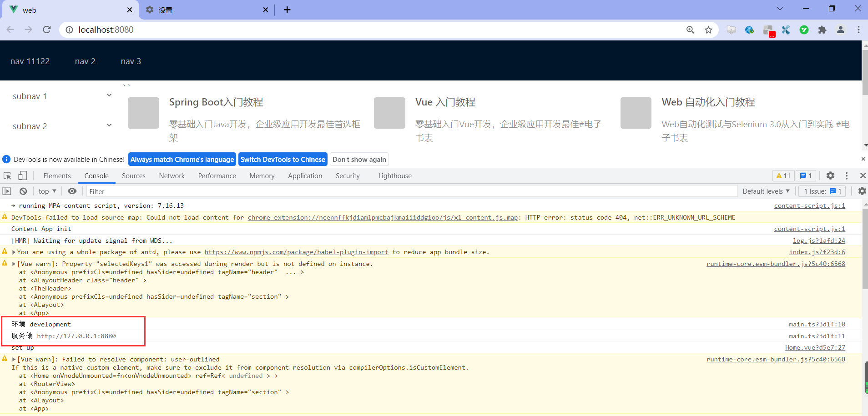The height and width of the screenshot is (416, 868).
Task: Switch to the Elements tab
Action: pos(57,175)
